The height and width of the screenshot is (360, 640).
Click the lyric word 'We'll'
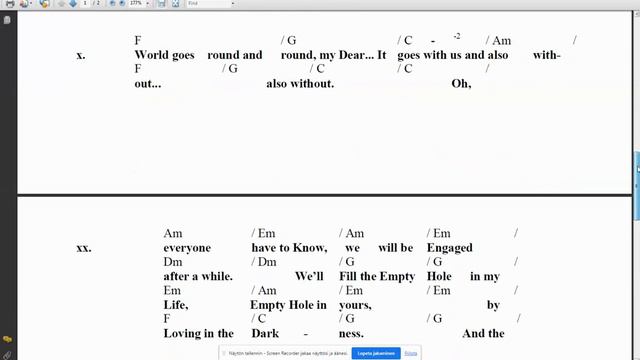(x=309, y=276)
